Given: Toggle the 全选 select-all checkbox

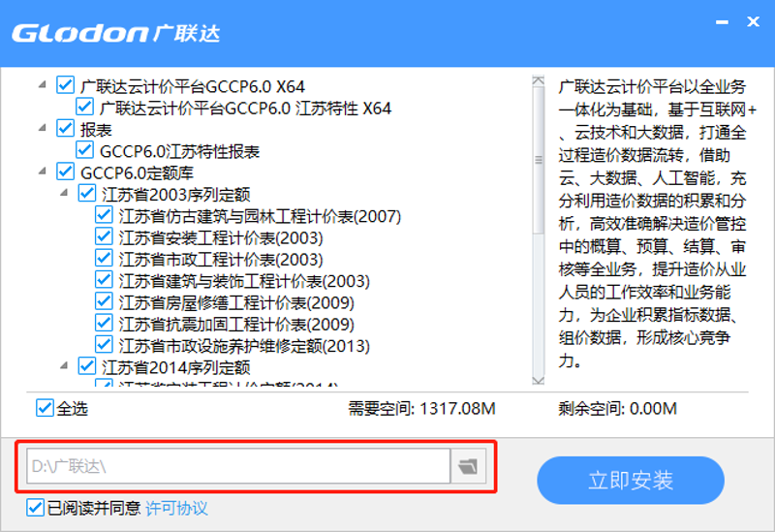Looking at the screenshot, I should coord(45,408).
